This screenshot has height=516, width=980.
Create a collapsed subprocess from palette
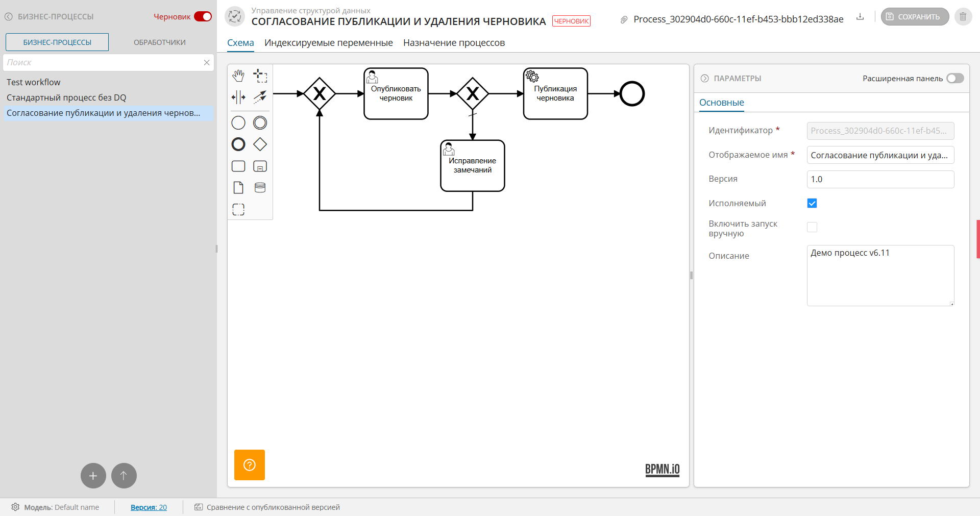(x=260, y=166)
